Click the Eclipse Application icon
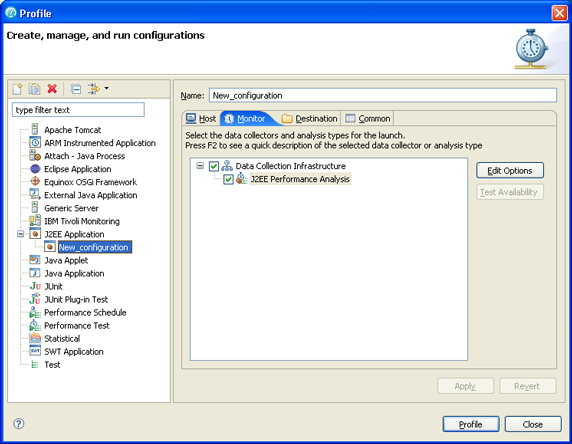The height and width of the screenshot is (444, 572). coord(35,169)
